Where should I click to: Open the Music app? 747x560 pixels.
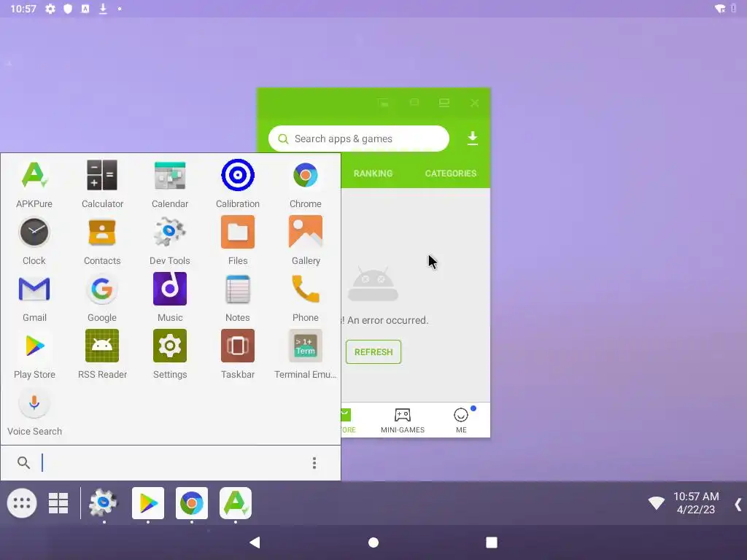(x=170, y=297)
